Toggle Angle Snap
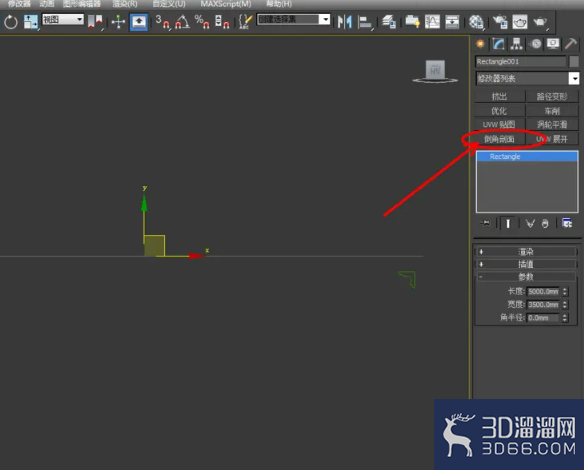584x470 pixels. tap(182, 22)
